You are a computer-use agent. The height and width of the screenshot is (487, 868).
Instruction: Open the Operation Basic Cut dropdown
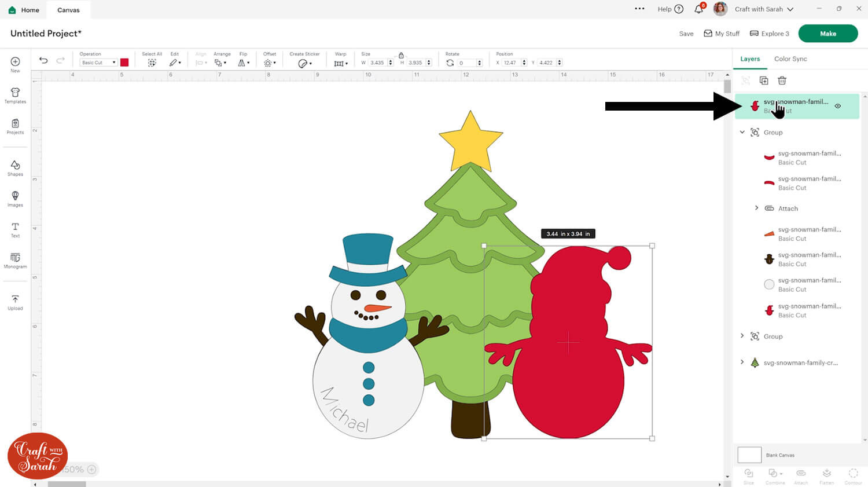[x=98, y=63]
